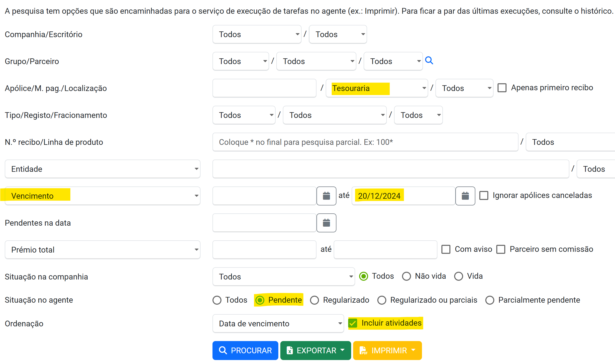615x364 pixels.
Task: Tick Ignorar apólices canceladas checkbox
Action: (484, 195)
